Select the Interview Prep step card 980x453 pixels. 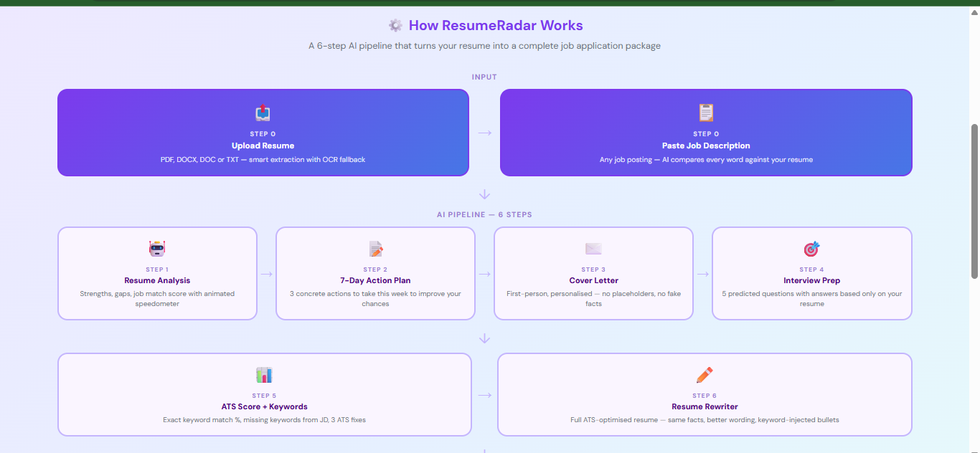(x=811, y=273)
